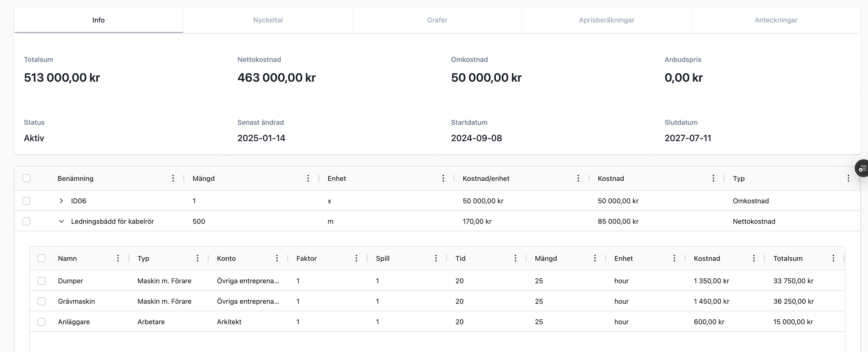Select the Ledningsbädd för kabelrör checkbox
This screenshot has height=352, width=868.
click(26, 221)
